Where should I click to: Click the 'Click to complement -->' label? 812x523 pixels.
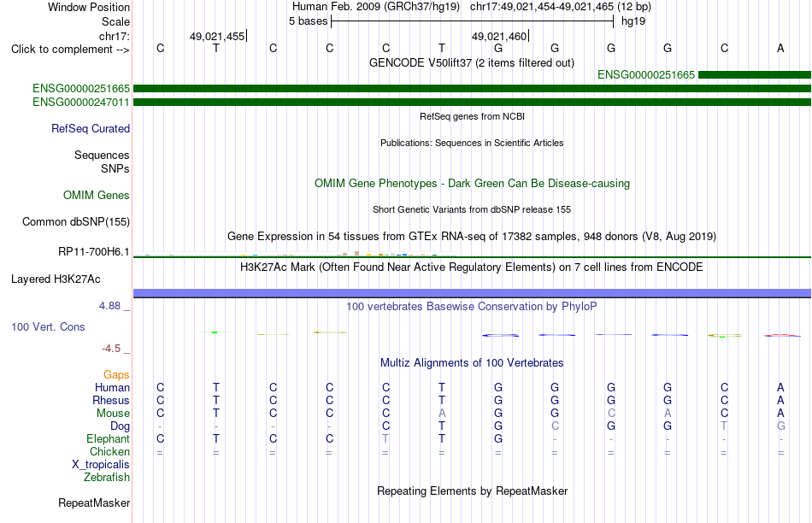pos(70,50)
